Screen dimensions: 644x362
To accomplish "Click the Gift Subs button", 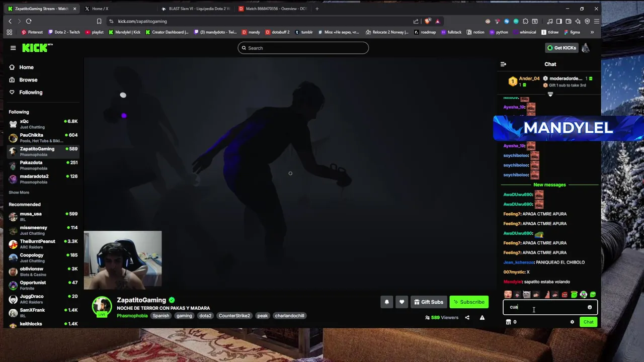I will click(x=429, y=302).
